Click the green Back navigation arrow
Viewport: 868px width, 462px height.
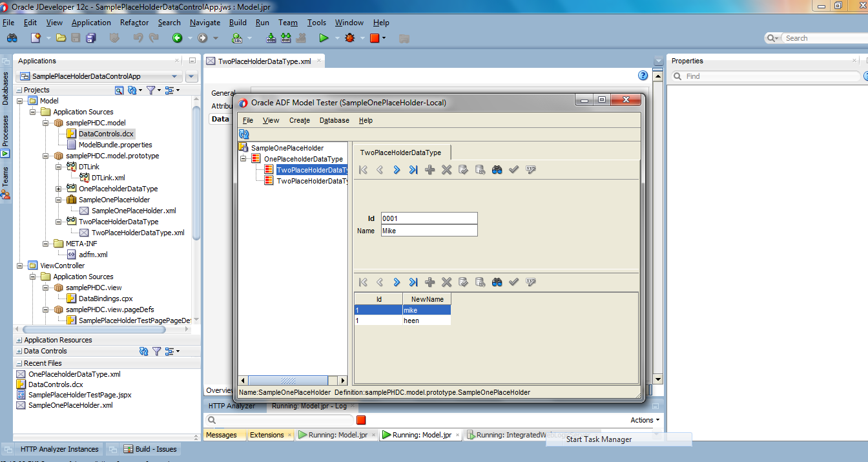177,38
